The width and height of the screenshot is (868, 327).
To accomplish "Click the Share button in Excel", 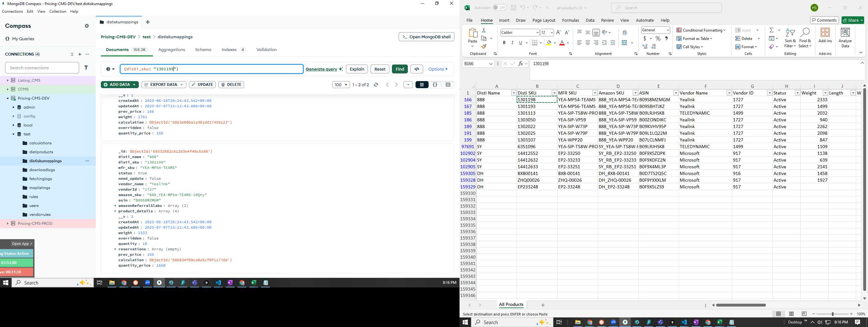I will [853, 20].
